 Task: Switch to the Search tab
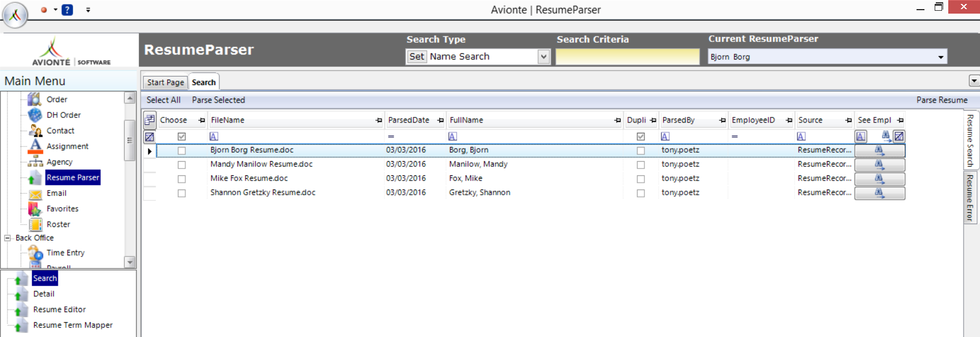(x=203, y=82)
